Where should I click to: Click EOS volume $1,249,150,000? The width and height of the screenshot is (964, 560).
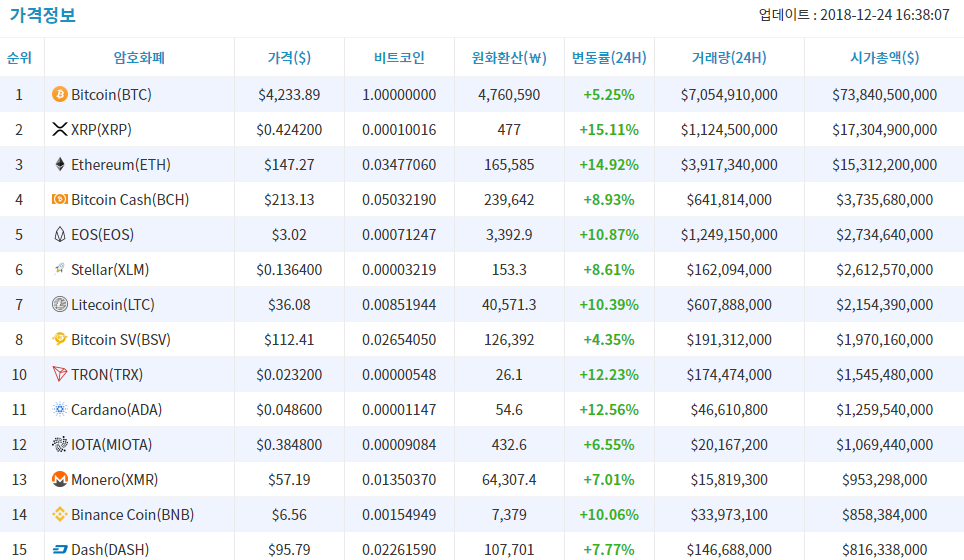(729, 235)
